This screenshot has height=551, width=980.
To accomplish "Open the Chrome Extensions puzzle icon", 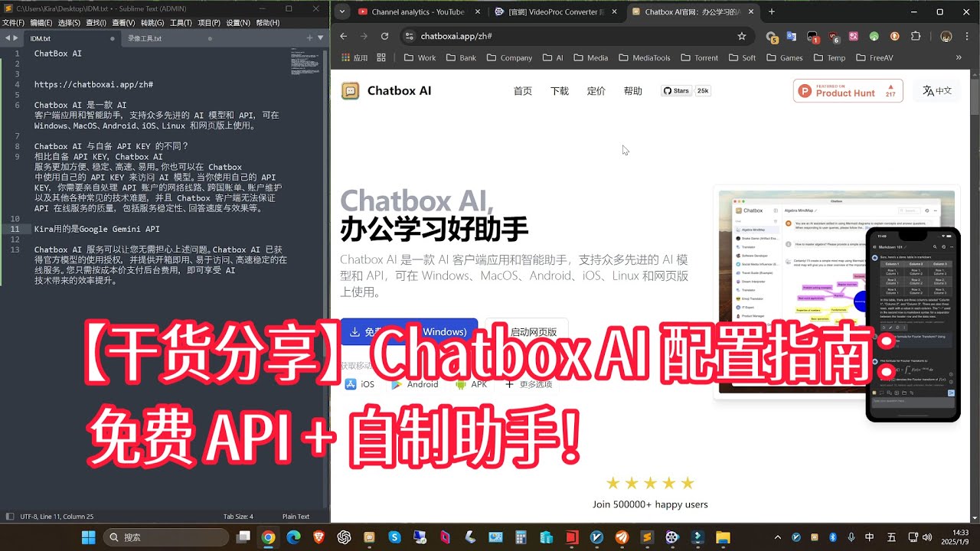I will click(916, 36).
